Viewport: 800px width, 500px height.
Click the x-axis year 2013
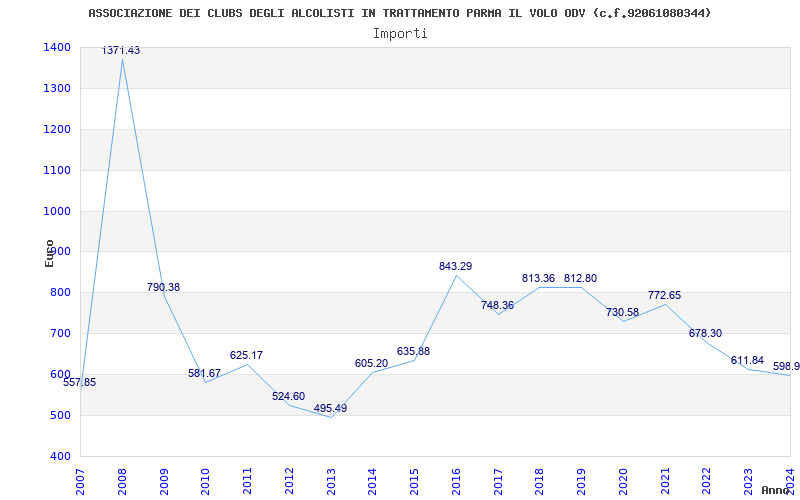pos(331,482)
